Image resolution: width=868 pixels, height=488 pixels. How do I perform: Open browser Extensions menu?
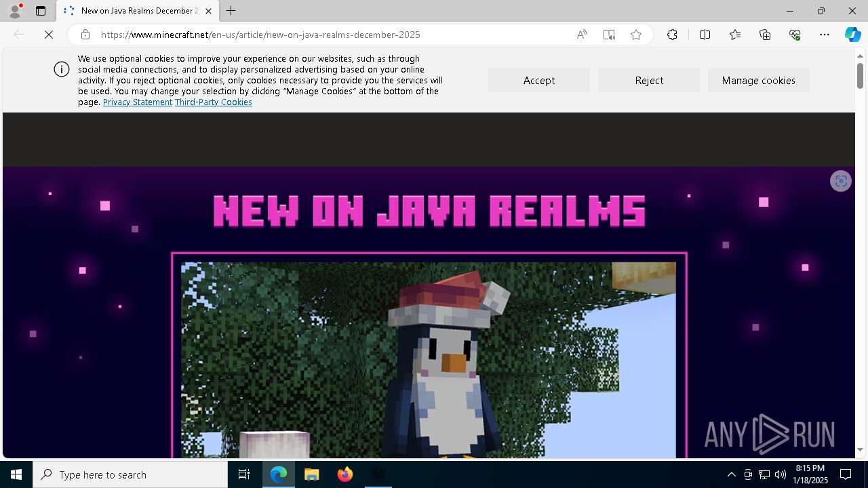tap(672, 35)
